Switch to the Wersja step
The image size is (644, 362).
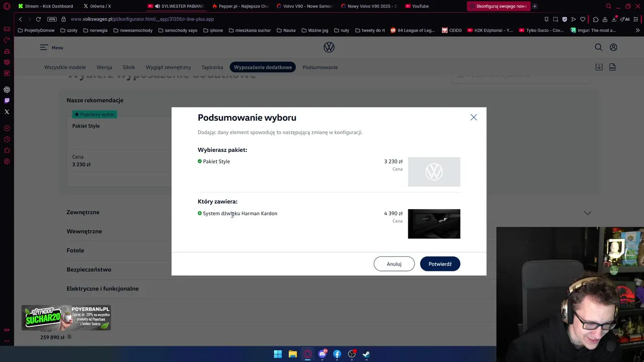(x=104, y=67)
